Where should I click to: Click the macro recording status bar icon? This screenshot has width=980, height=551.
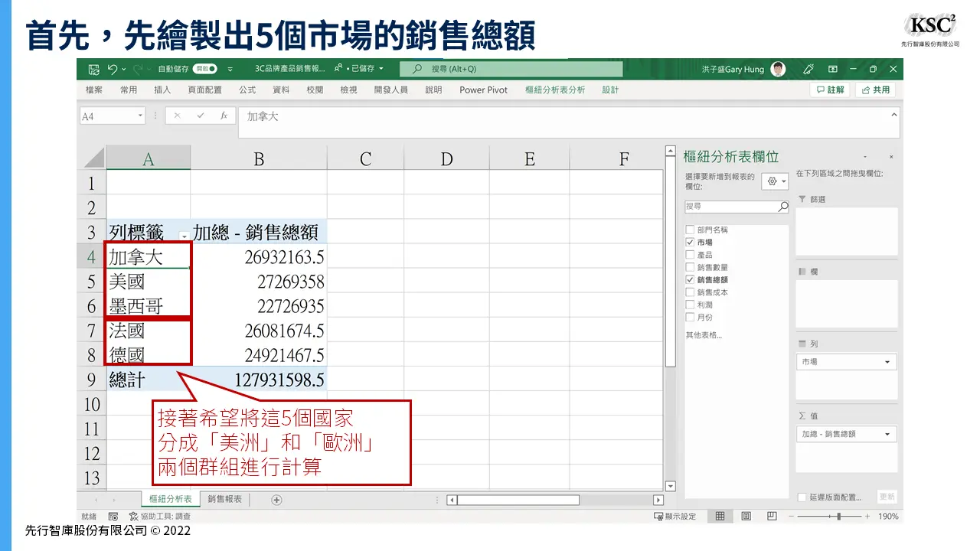(113, 517)
